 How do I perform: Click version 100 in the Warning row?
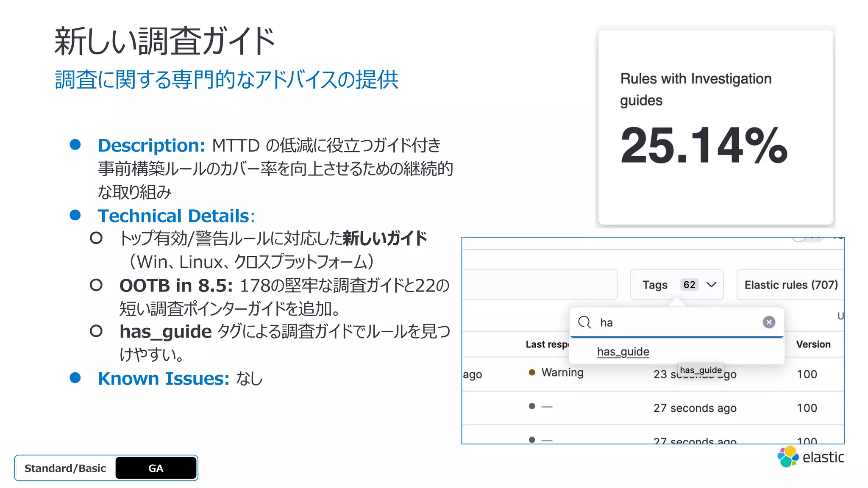[807, 374]
